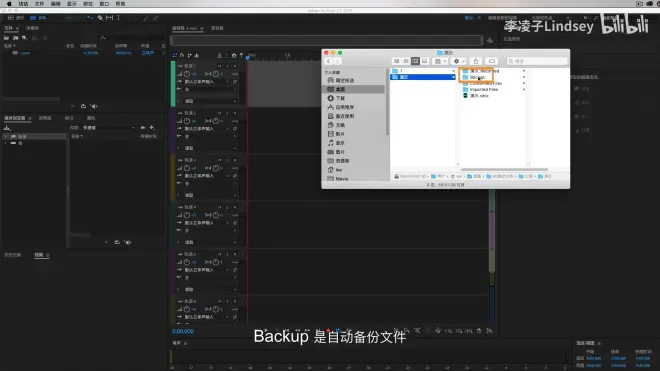Open Downloads in Finder sidebar
Screen dimensions: 660x371
pyautogui.click(x=341, y=98)
